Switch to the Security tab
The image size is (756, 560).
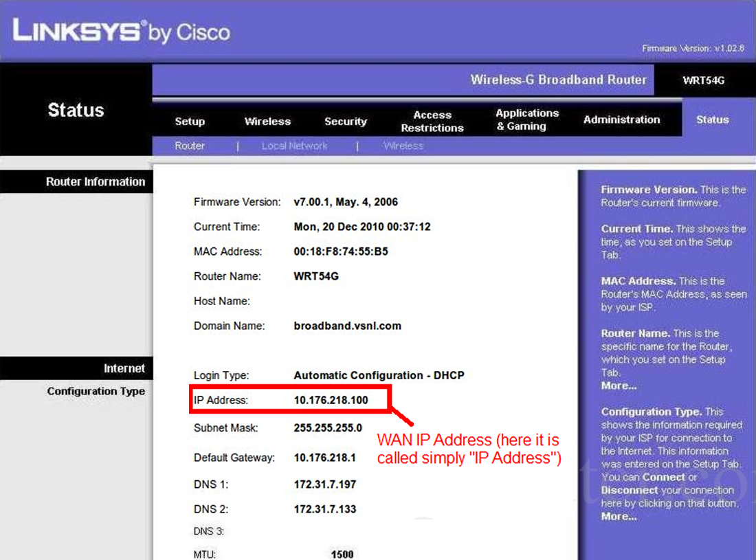[x=346, y=122]
